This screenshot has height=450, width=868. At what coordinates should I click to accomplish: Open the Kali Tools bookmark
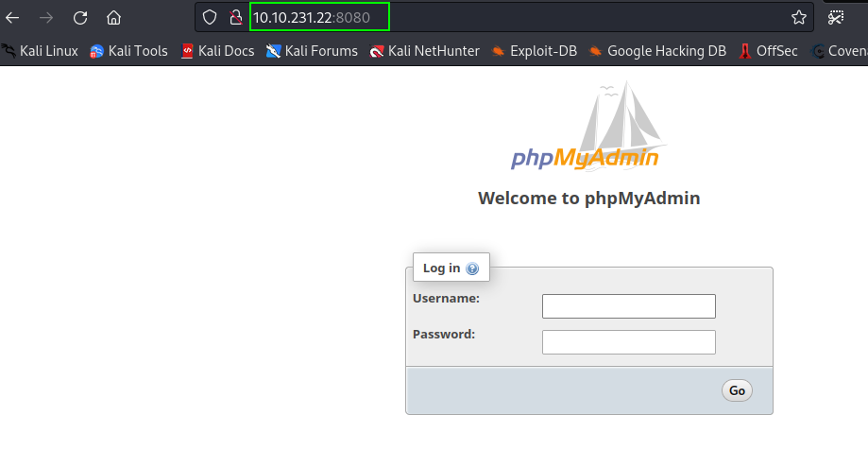click(x=129, y=51)
